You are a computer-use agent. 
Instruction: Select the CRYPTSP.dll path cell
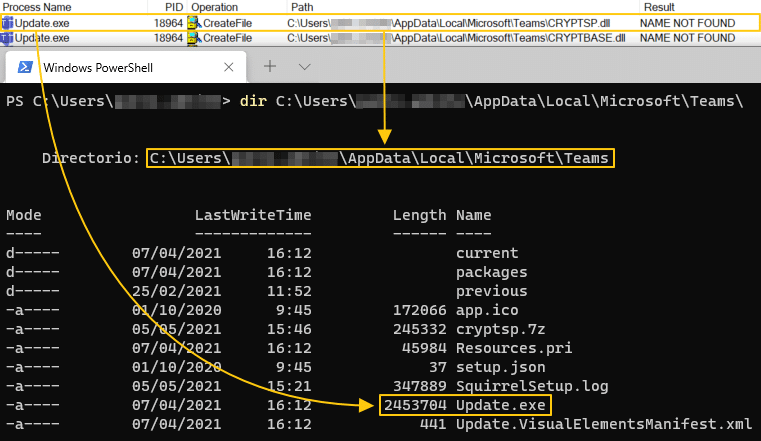coord(448,23)
